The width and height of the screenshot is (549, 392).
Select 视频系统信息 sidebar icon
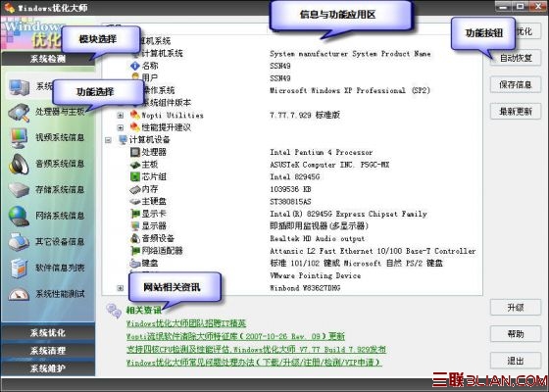tap(19, 138)
